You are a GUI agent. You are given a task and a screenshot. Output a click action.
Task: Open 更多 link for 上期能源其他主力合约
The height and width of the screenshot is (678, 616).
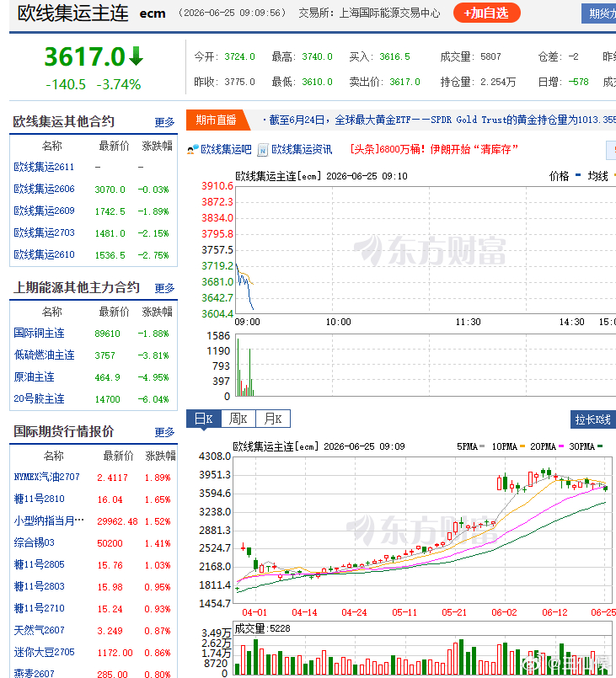pos(164,288)
